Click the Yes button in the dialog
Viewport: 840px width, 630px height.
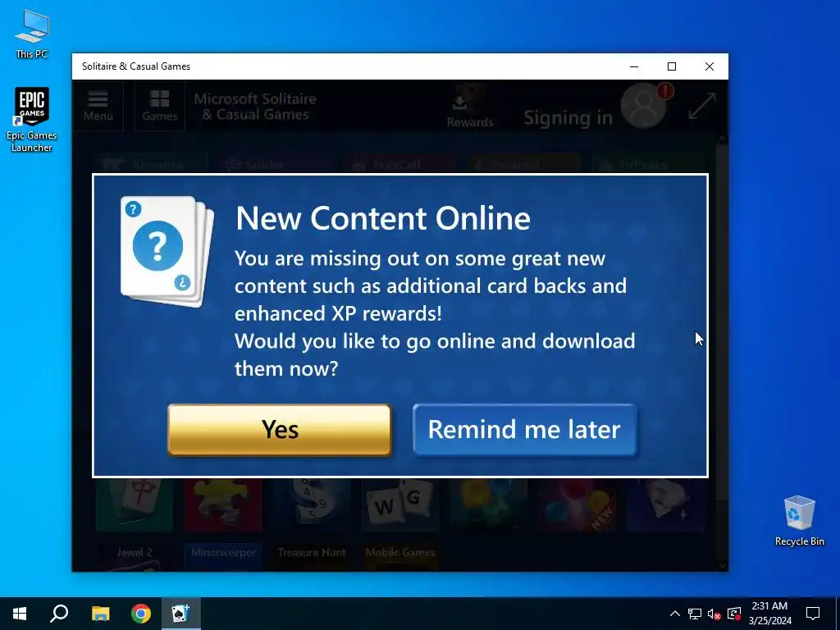tap(279, 430)
